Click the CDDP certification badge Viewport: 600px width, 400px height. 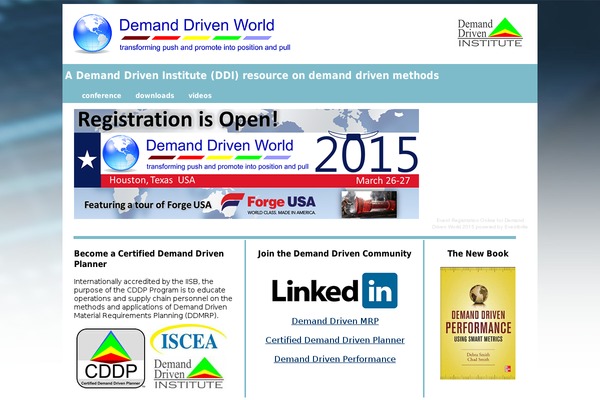tap(111, 358)
